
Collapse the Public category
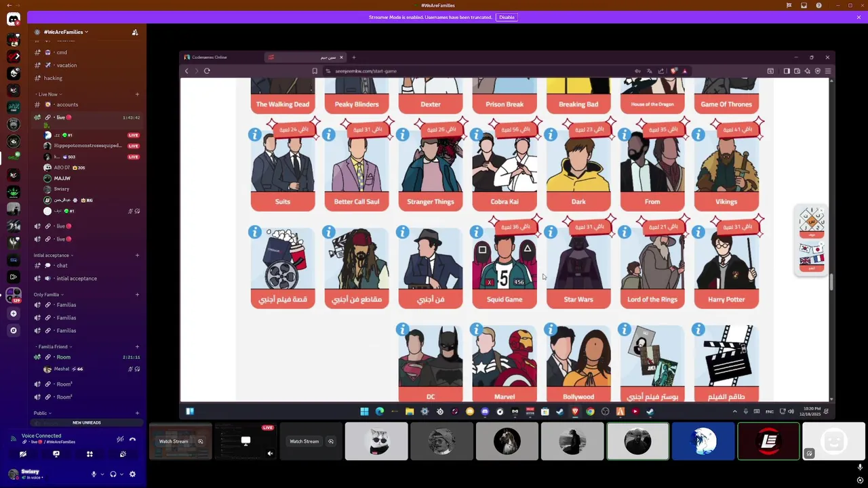point(42,413)
